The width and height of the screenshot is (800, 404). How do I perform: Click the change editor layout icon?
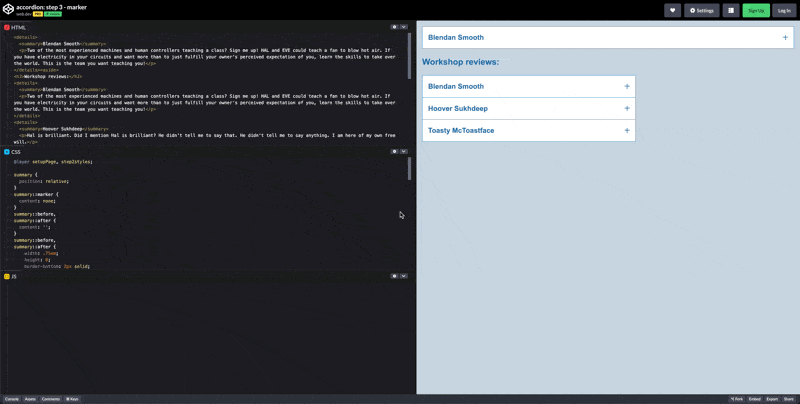[x=731, y=11]
